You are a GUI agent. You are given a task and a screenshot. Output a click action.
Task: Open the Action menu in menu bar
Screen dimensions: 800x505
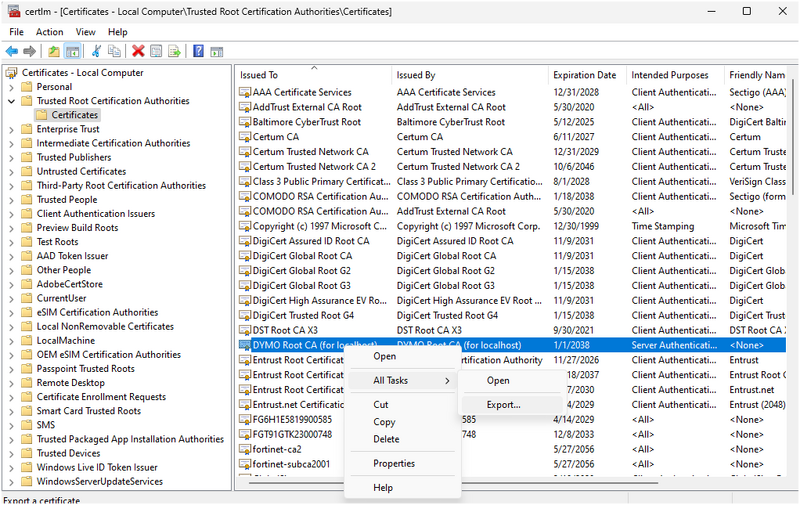click(49, 32)
